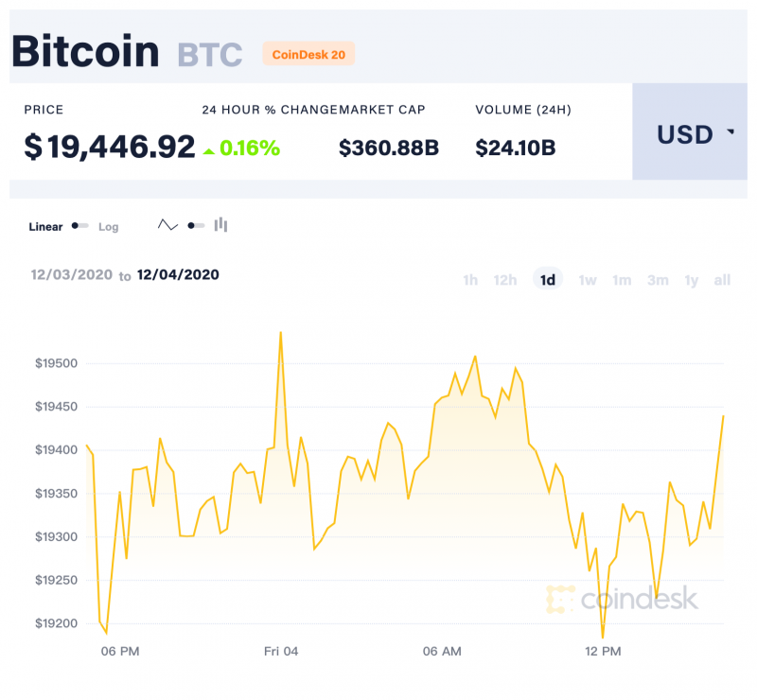
Task: Select the 1d time range
Action: tap(548, 279)
